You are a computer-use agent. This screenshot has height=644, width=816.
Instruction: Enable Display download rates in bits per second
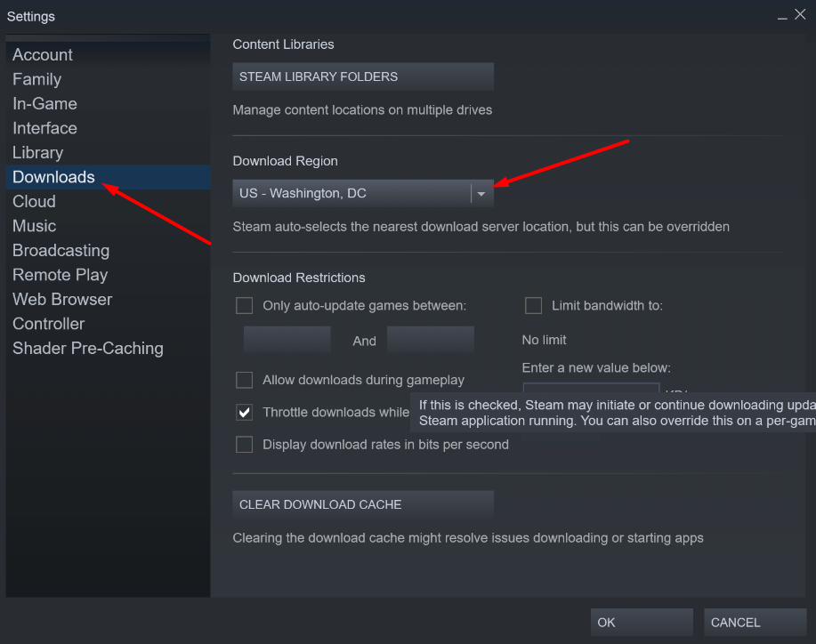coord(244,444)
